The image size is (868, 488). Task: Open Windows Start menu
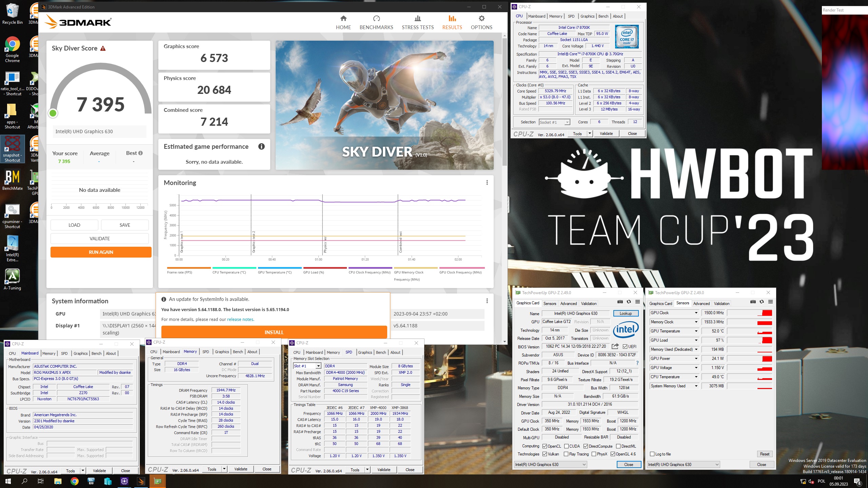8,481
